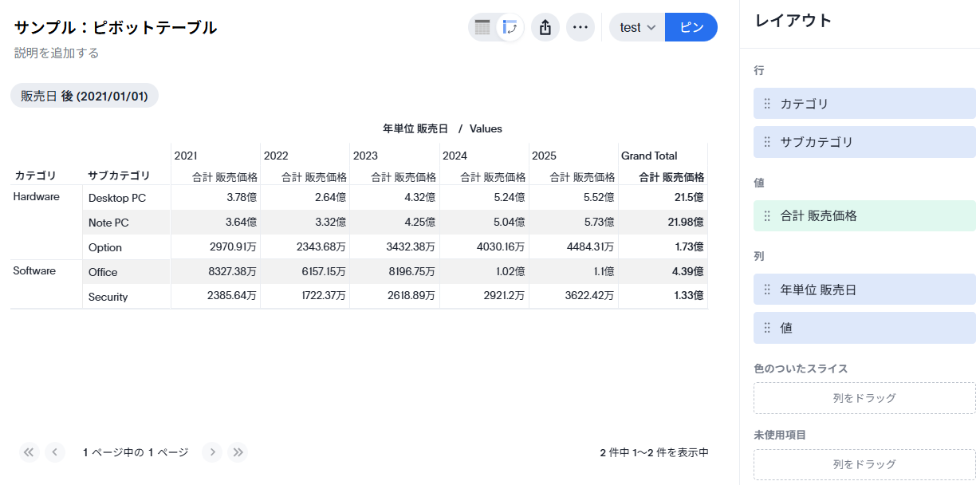The image size is (980, 485).
Task: Click the share/export icon
Action: coord(545,27)
